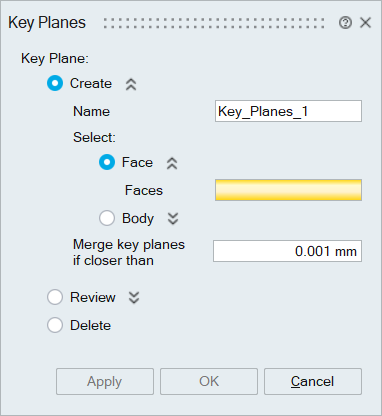Screen dimensions: 382x416
Task: Click the Key Planes dialog title
Action: [47, 23]
